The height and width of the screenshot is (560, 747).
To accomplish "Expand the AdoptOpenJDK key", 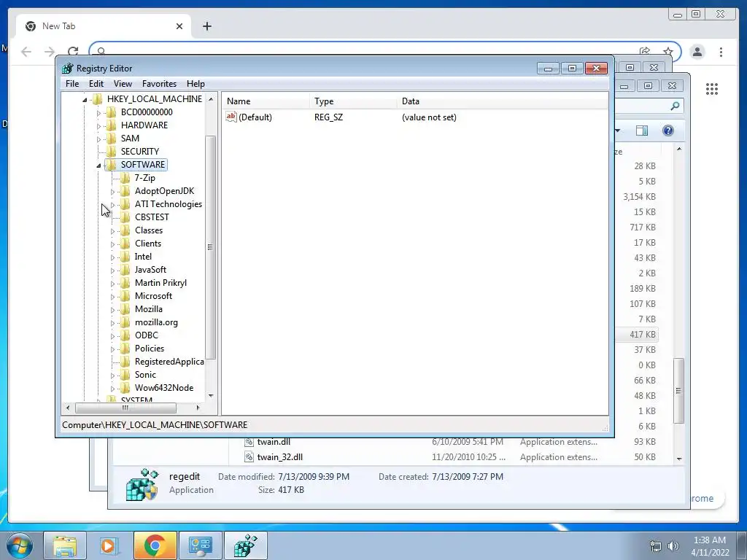I will click(x=112, y=192).
